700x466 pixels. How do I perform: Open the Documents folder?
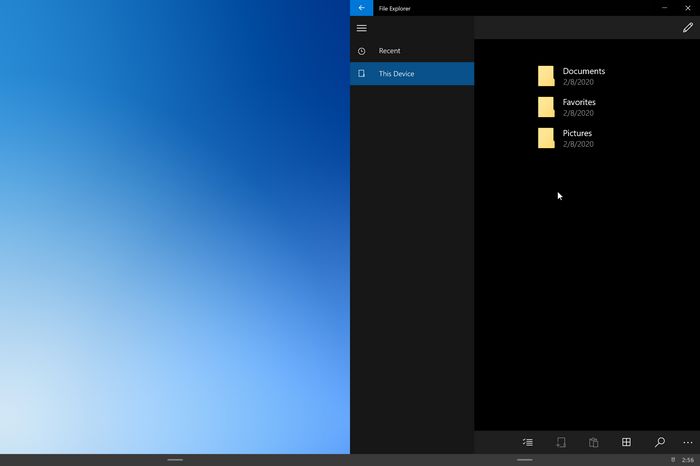(583, 71)
